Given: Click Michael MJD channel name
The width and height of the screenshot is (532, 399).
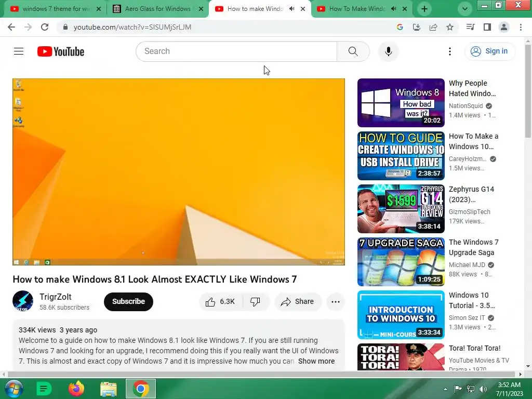Looking at the screenshot, I should [x=467, y=264].
